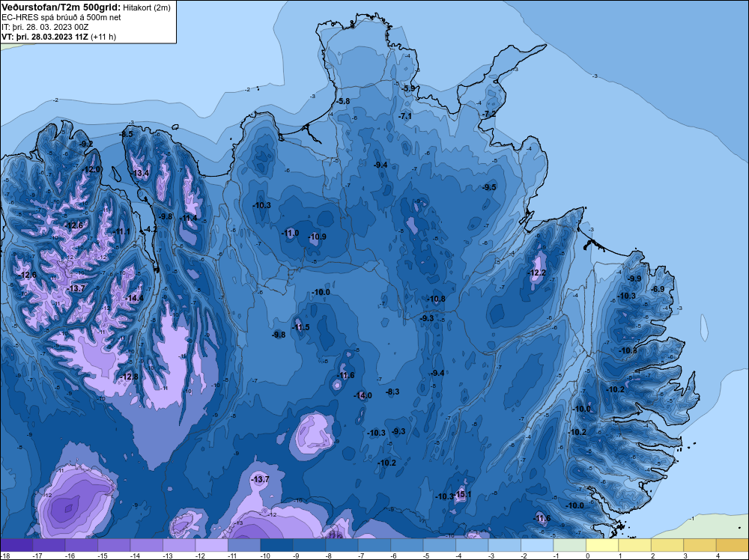The width and height of the screenshot is (749, 560).
Task: Click the -7.1 temperature value
Action: (x=405, y=117)
